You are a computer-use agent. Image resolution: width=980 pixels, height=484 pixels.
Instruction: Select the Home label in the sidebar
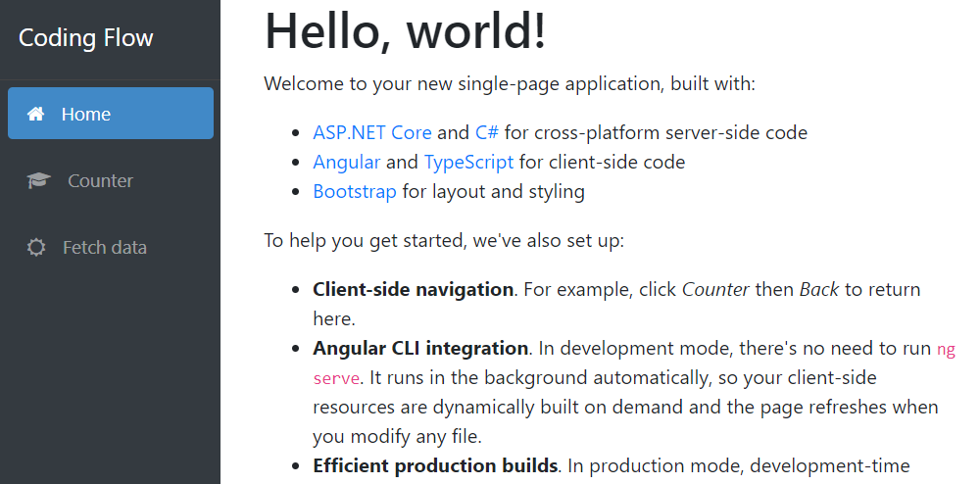(85, 114)
